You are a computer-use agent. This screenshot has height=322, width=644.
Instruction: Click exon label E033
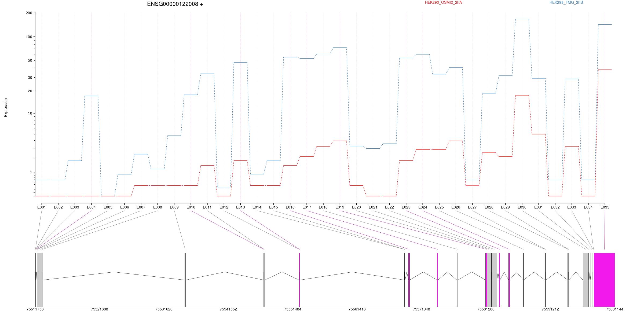[572, 207]
